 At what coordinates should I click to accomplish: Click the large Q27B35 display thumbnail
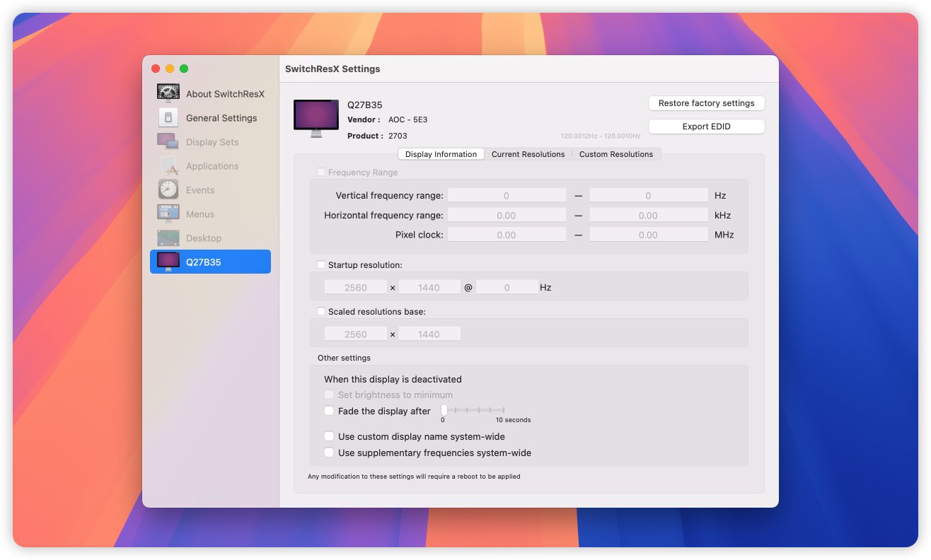316,117
